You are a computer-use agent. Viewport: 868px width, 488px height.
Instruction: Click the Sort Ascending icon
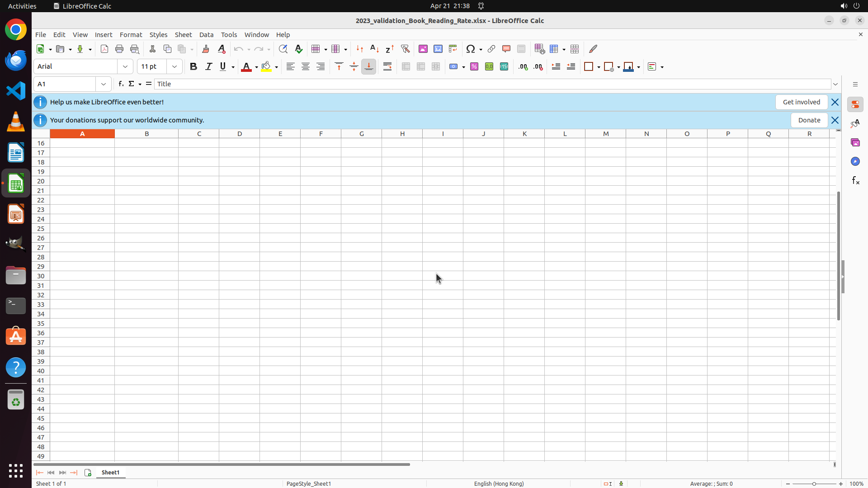point(374,49)
